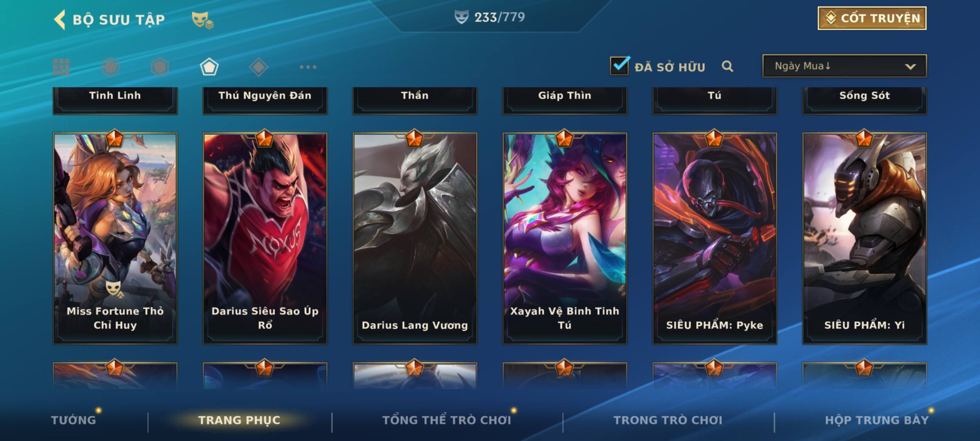Image resolution: width=980 pixels, height=441 pixels.
Task: Select the Darius Lang Vương skin card
Action: (x=415, y=238)
